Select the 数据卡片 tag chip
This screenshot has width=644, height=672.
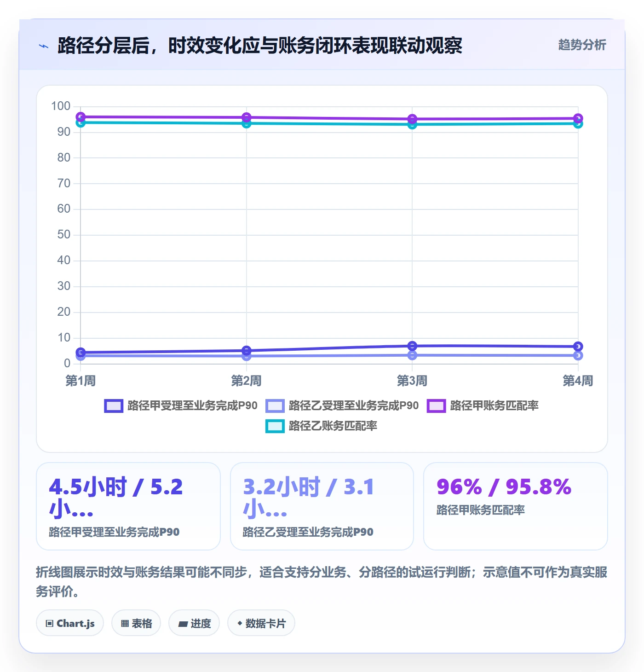(261, 623)
